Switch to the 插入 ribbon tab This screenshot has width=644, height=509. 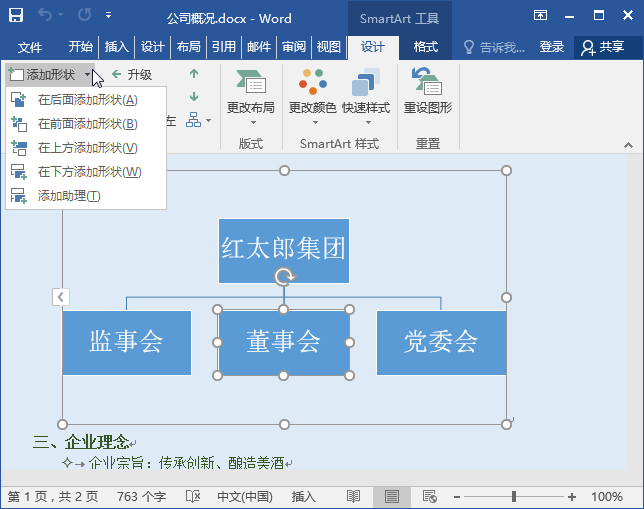117,47
